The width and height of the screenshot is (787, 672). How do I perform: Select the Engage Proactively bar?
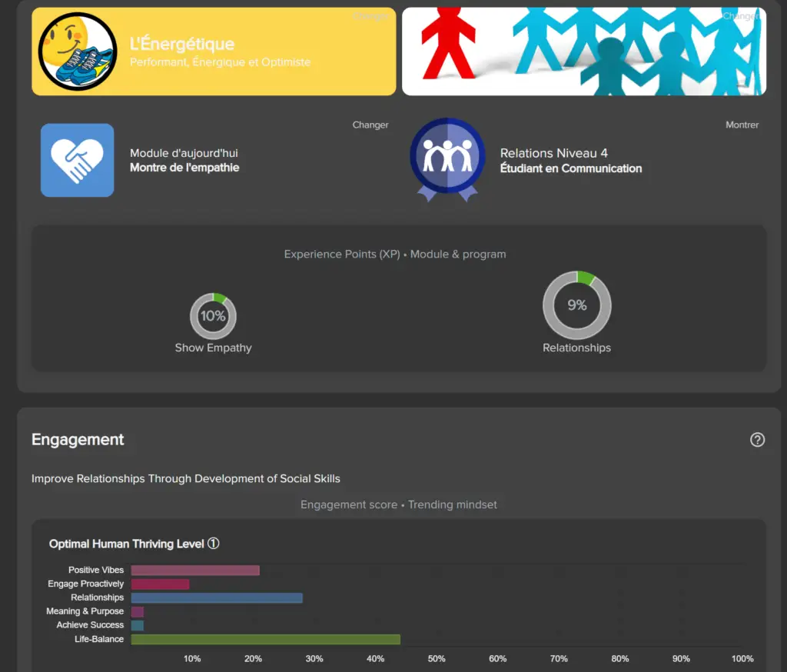coord(160,584)
